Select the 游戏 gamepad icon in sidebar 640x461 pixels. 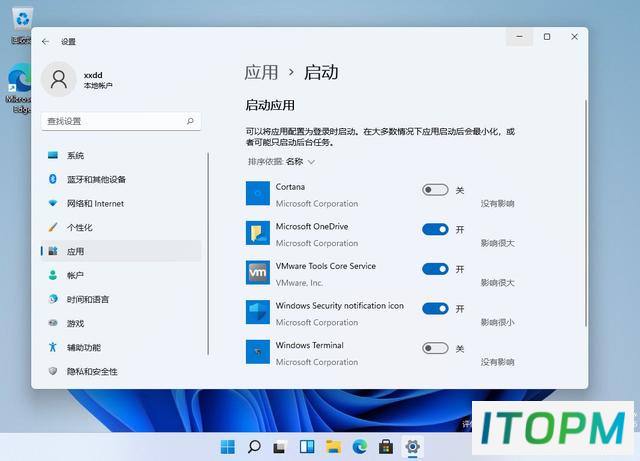click(53, 323)
